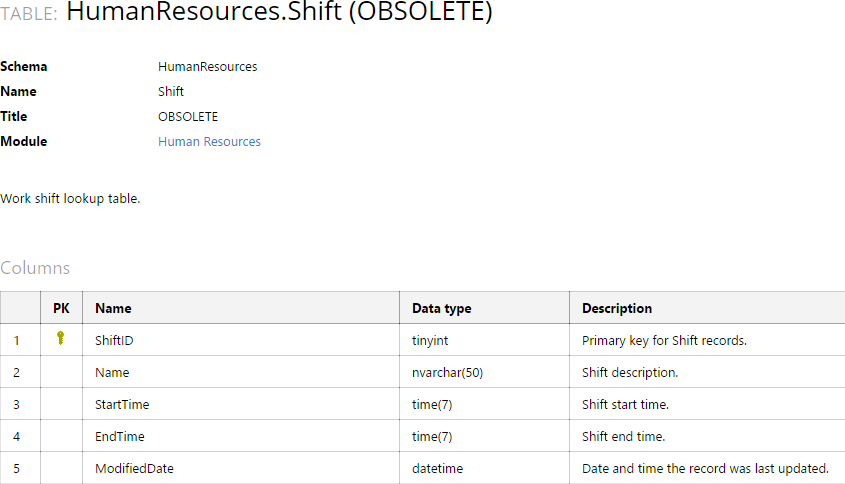Screen dimensions: 845x484
Task: Click the 'Shift end time.' description
Action: point(623,436)
